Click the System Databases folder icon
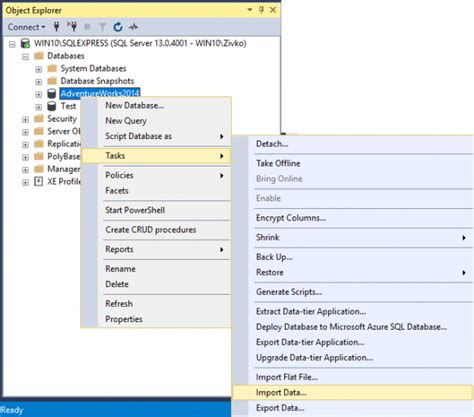The width and height of the screenshot is (474, 417). pos(52,68)
